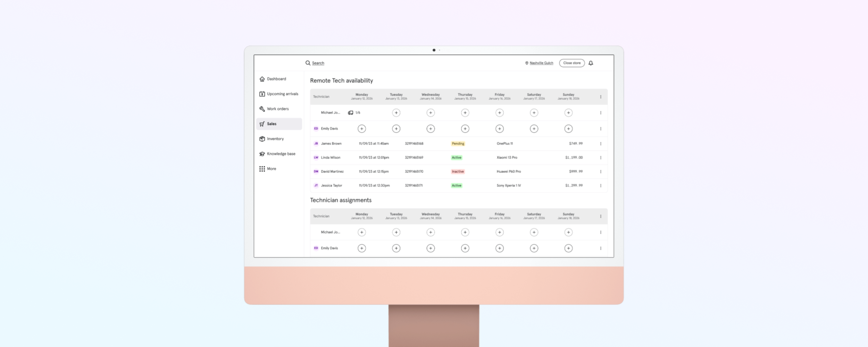Click the Remote Tech availability heading
This screenshot has height=347, width=868.
click(341, 81)
